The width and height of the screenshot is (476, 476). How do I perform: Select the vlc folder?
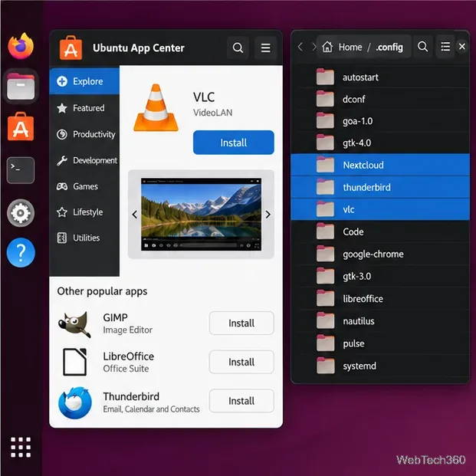[380, 209]
